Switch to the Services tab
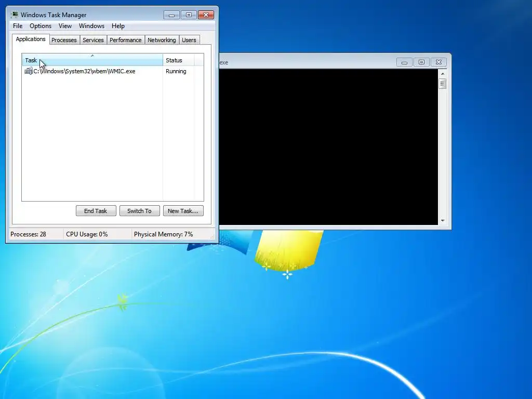This screenshot has height=399, width=532. 93,40
